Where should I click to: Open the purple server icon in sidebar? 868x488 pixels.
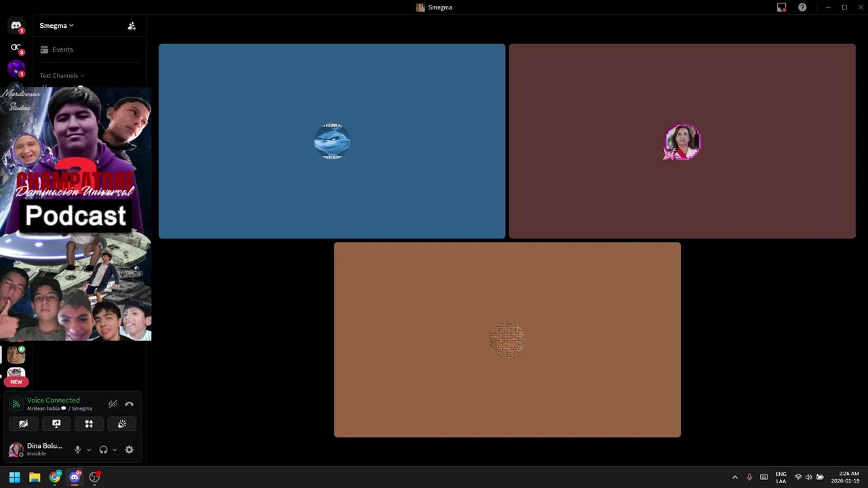(x=16, y=68)
